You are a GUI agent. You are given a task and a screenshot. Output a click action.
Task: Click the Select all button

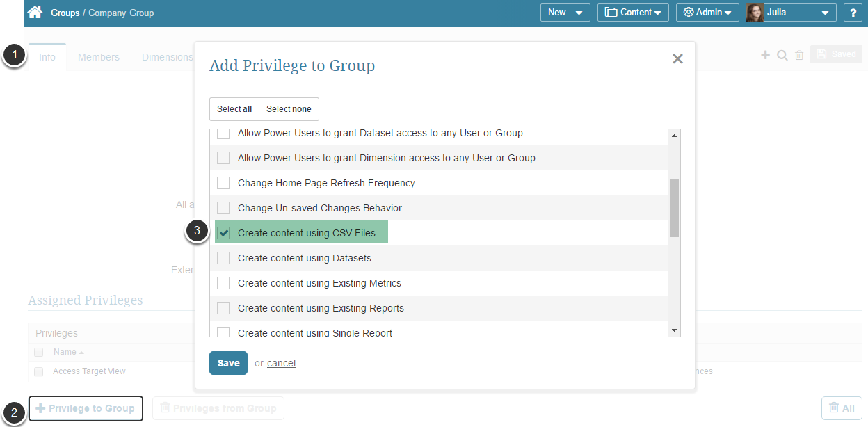click(x=234, y=108)
